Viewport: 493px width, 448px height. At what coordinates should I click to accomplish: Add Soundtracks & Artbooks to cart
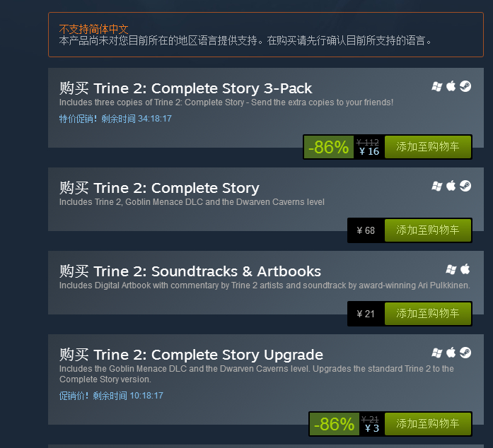click(x=427, y=314)
